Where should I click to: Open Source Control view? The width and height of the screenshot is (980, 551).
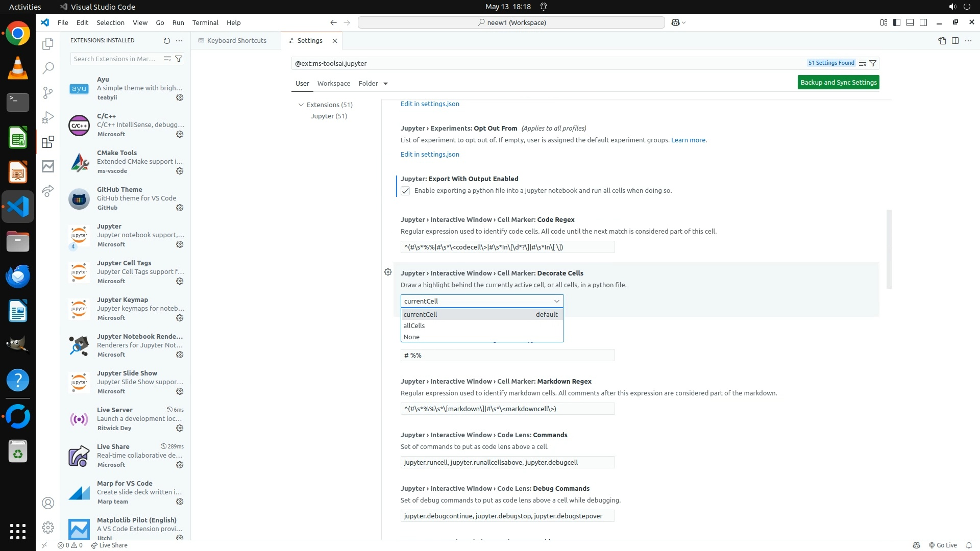pyautogui.click(x=48, y=92)
